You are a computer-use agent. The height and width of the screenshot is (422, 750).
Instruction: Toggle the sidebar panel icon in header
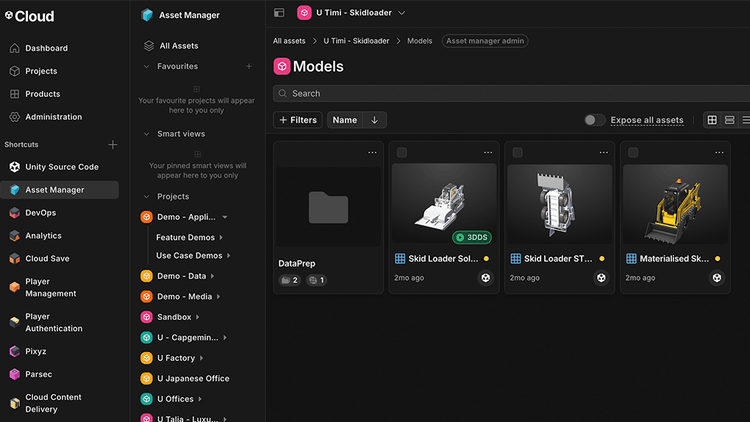279,13
